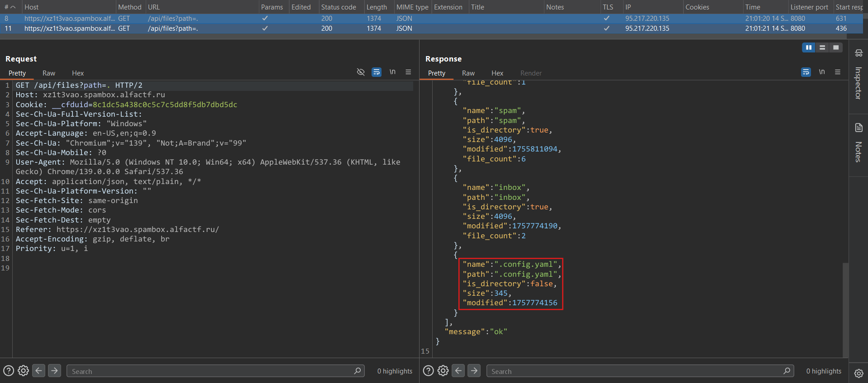The image size is (868, 383).
Task: Open the Response pane hamburger menu
Action: [x=838, y=72]
